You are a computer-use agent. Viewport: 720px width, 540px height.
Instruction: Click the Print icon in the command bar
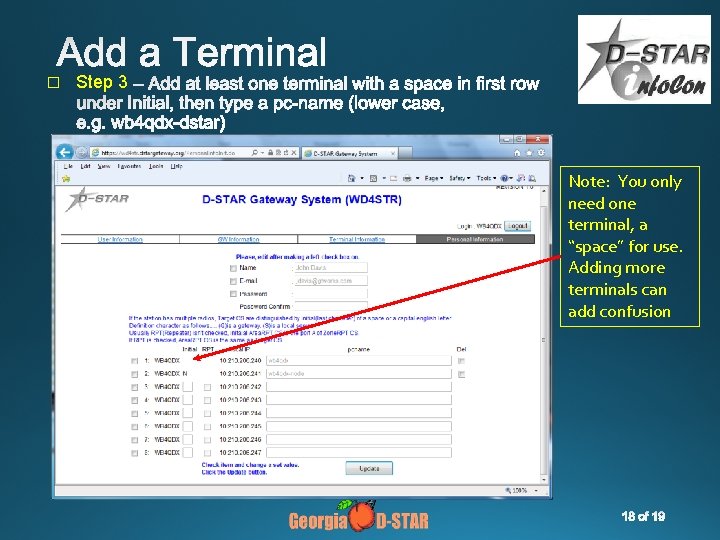407,178
